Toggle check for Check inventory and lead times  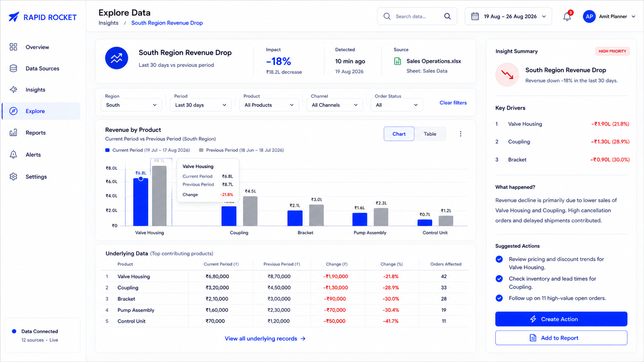pos(499,279)
